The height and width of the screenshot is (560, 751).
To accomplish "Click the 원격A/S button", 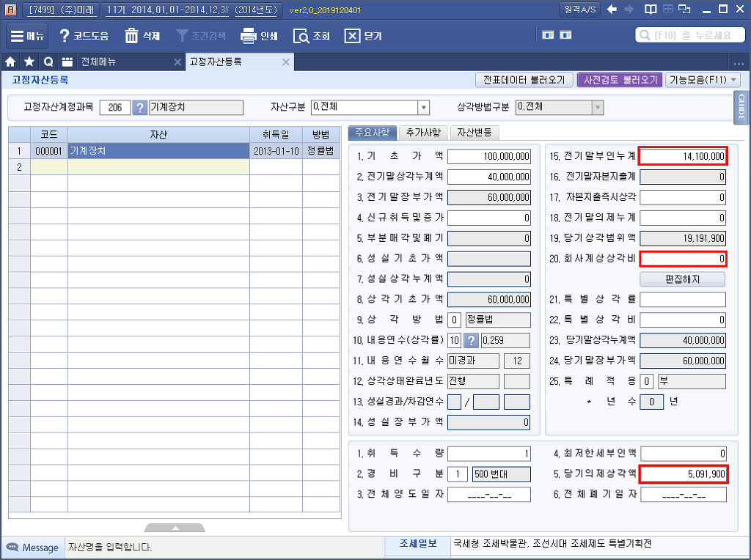I will point(580,9).
